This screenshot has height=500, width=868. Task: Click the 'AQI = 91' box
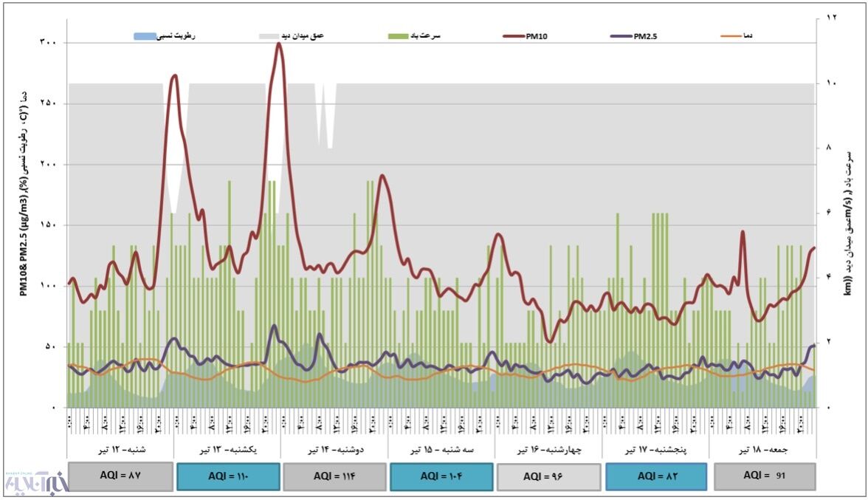coord(765,476)
